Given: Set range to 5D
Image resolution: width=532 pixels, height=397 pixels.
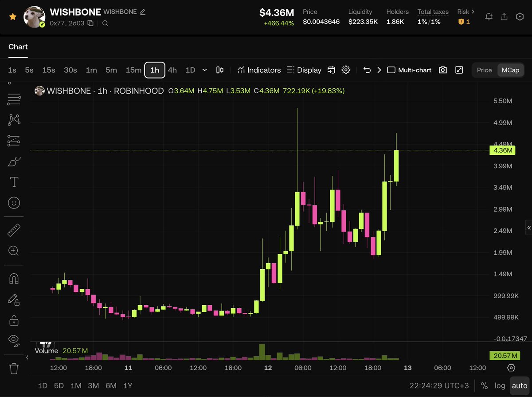Looking at the screenshot, I should pyautogui.click(x=59, y=386).
